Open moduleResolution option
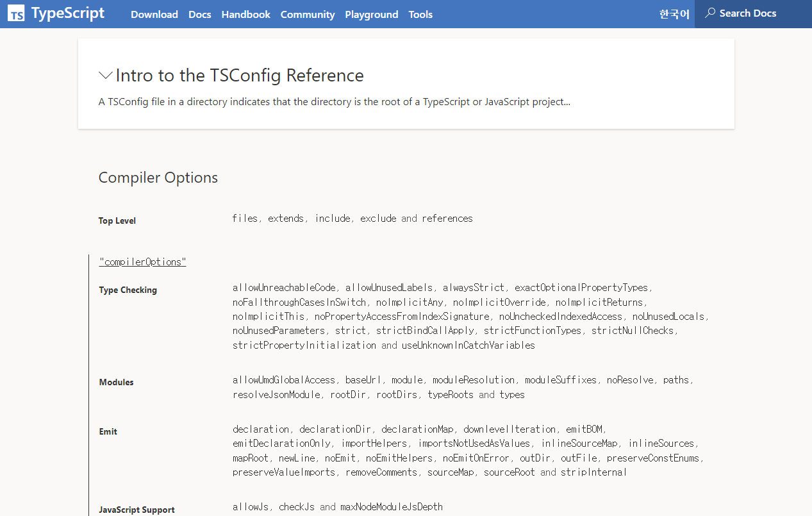This screenshot has width=812, height=516. coord(474,380)
